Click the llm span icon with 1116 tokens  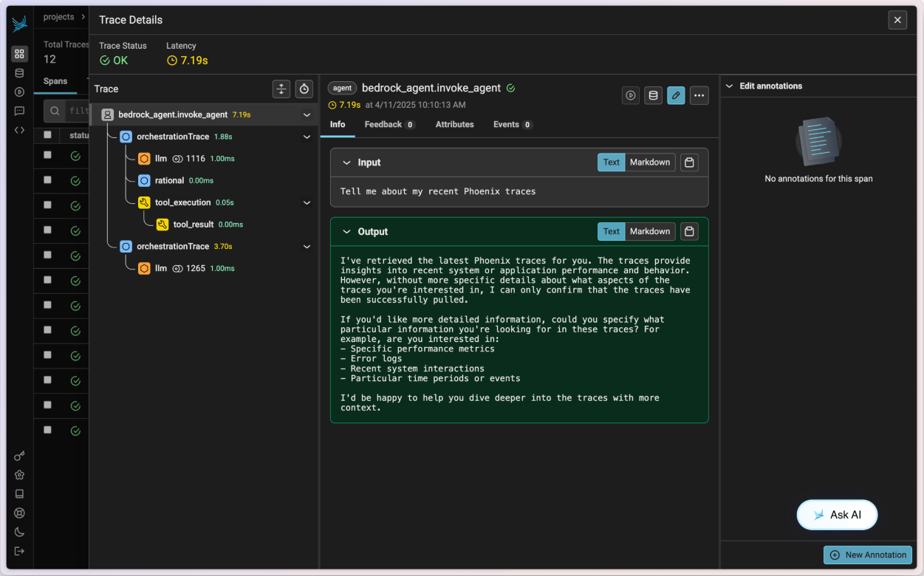pos(144,159)
